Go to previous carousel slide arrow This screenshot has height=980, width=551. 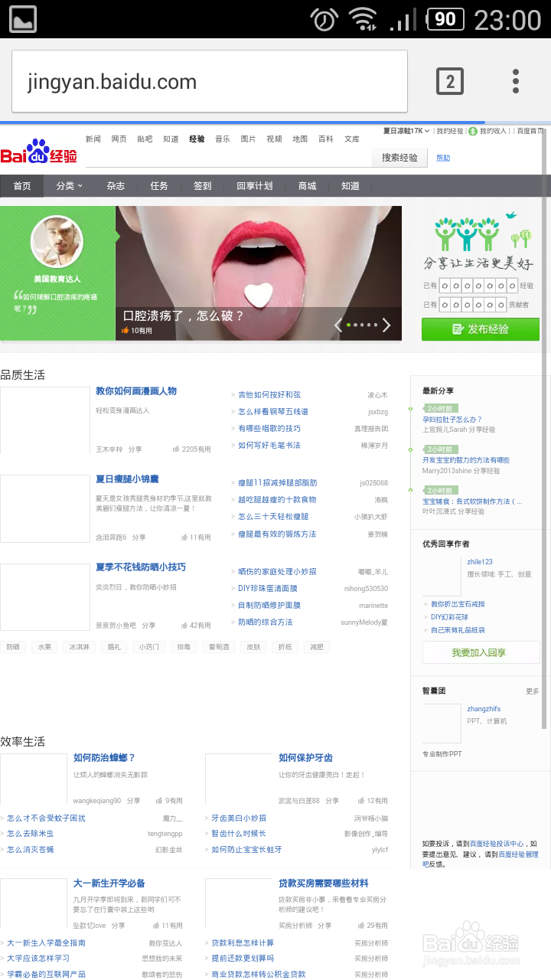(x=338, y=325)
